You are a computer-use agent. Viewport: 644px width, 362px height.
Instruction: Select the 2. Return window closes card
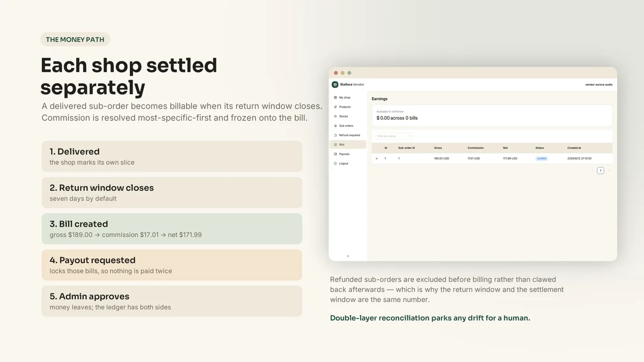click(x=172, y=193)
